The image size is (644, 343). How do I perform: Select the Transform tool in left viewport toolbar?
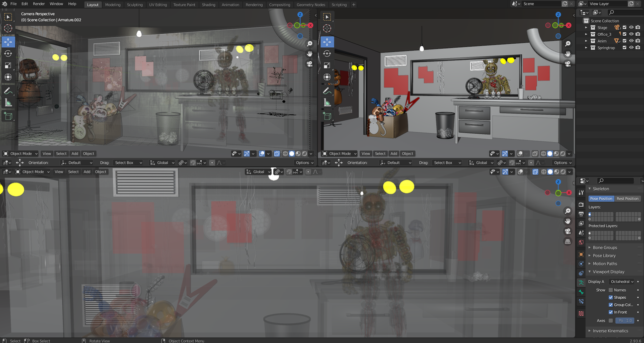click(8, 77)
